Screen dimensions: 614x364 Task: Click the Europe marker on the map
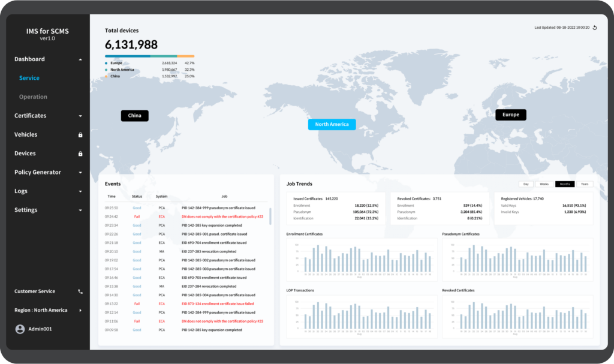(510, 114)
